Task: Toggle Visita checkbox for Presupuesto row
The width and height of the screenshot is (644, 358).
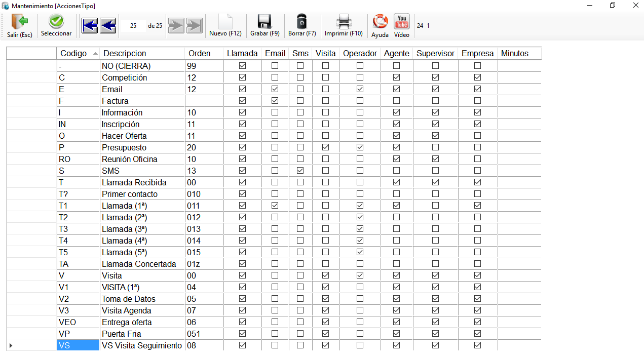Action: 325,147
